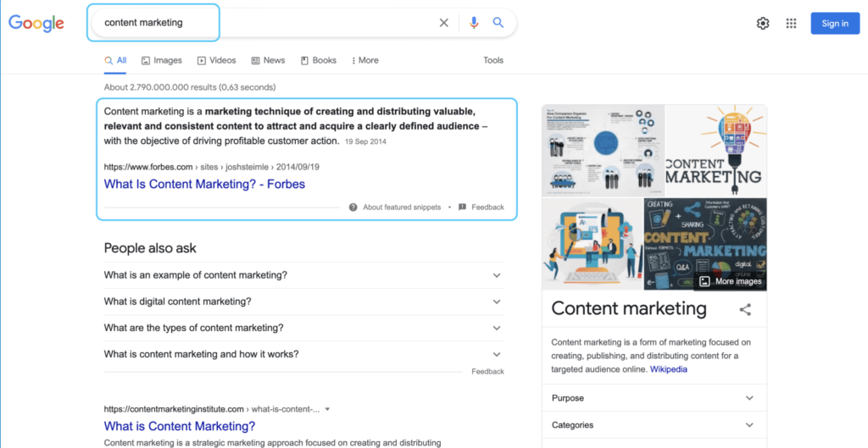The height and width of the screenshot is (448, 868).
Task: Click the search input field
Action: pyautogui.click(x=254, y=23)
